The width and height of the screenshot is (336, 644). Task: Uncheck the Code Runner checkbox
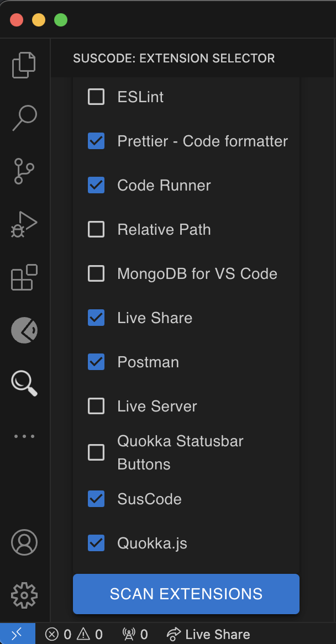coord(96,185)
